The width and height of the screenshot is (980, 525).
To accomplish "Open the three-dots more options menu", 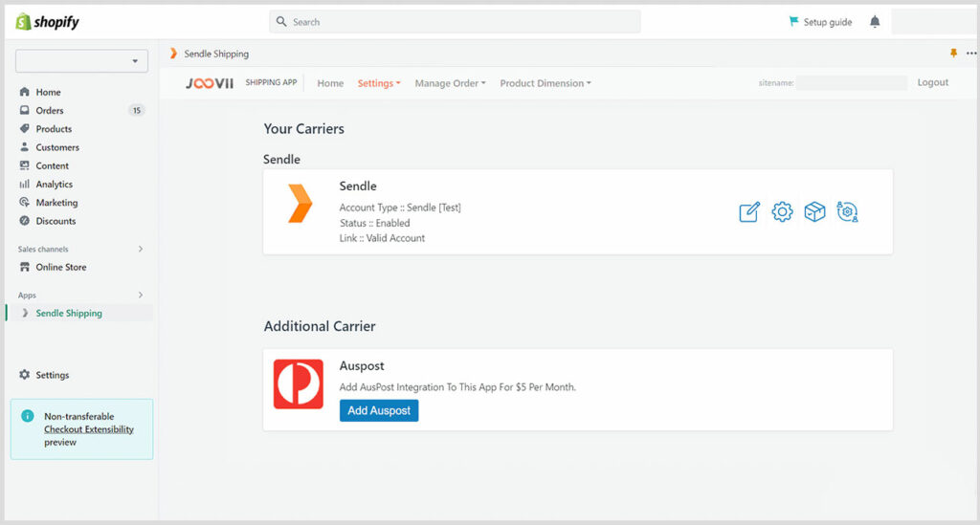I will [971, 53].
